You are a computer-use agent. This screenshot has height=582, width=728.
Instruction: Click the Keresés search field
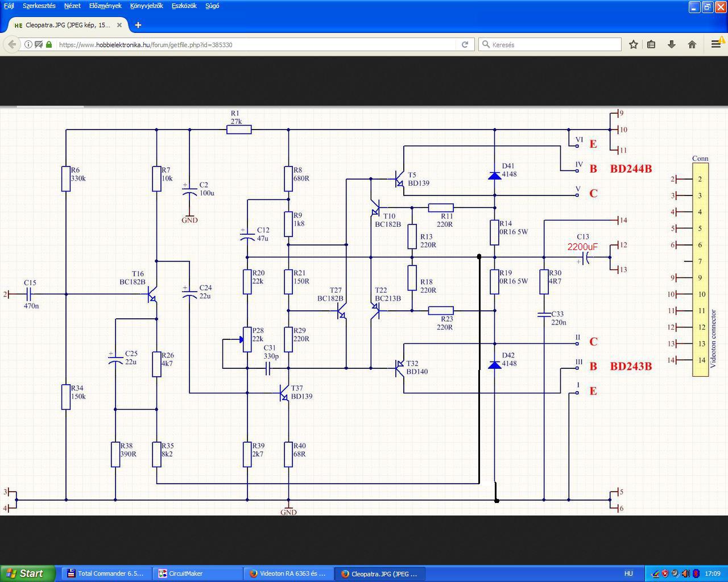(550, 44)
